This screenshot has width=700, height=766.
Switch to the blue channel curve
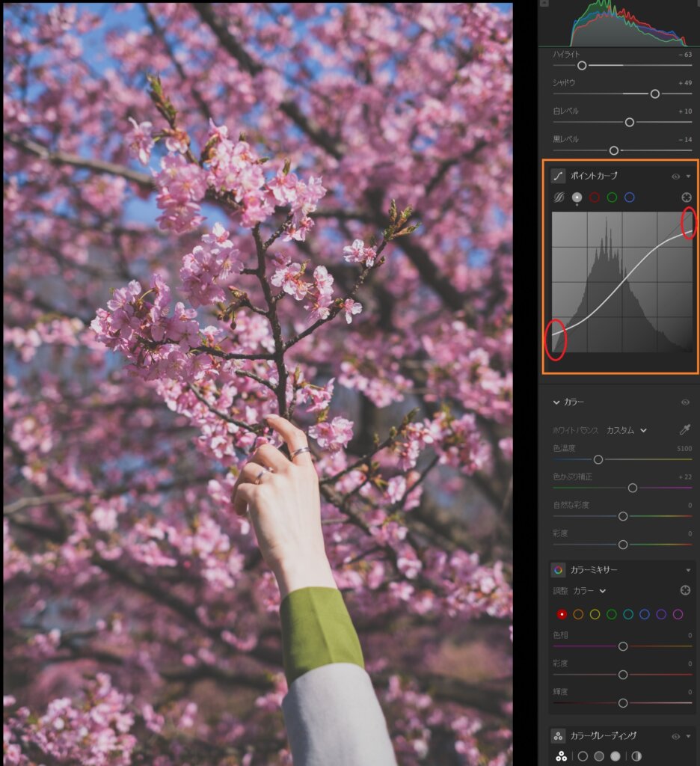(630, 197)
